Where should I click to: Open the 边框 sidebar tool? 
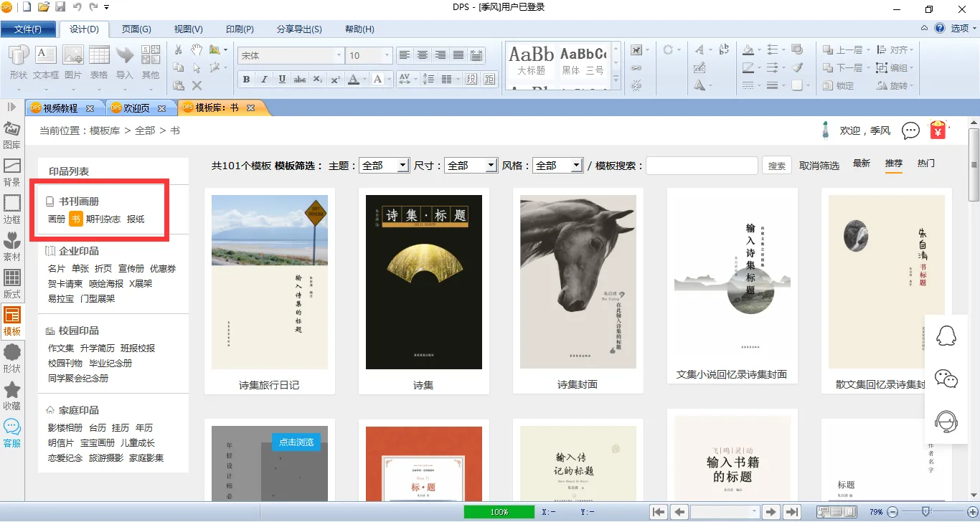[x=11, y=209]
